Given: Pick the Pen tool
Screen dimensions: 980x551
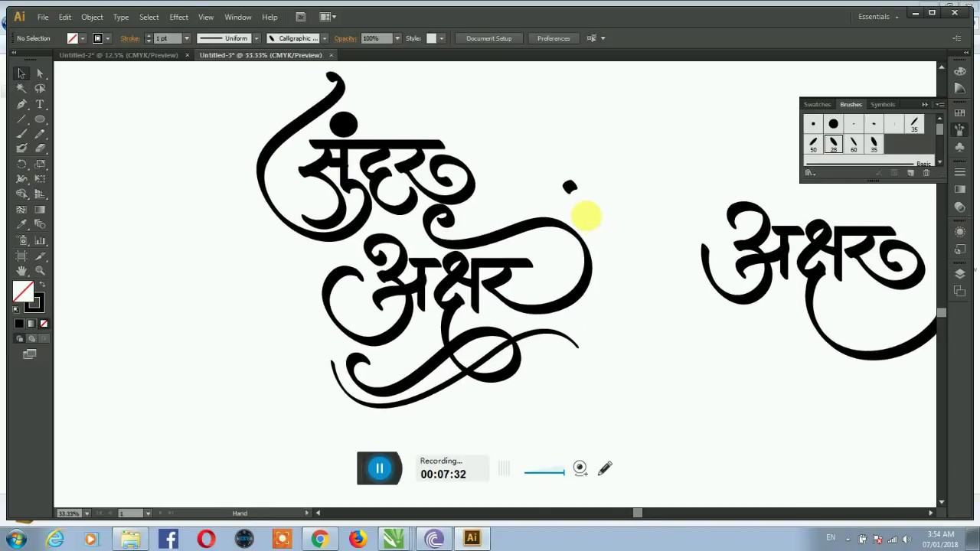Looking at the screenshot, I should pos(21,104).
